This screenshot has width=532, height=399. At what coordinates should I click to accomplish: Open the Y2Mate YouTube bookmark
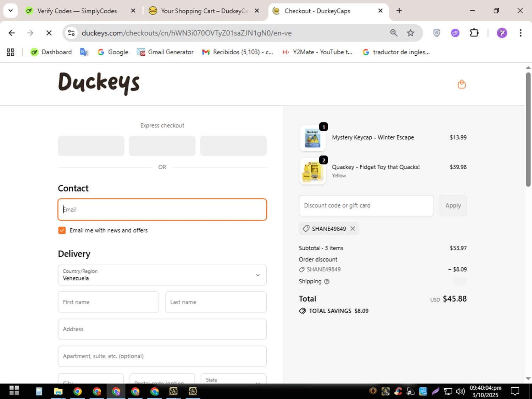(x=317, y=52)
